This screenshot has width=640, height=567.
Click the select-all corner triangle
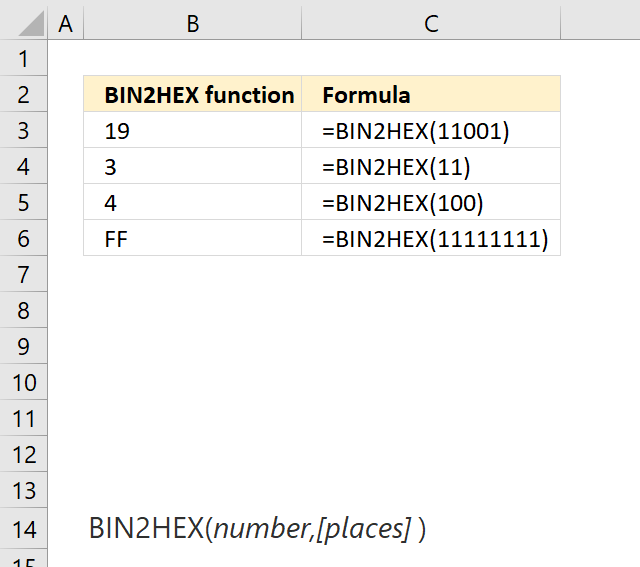click(31, 24)
